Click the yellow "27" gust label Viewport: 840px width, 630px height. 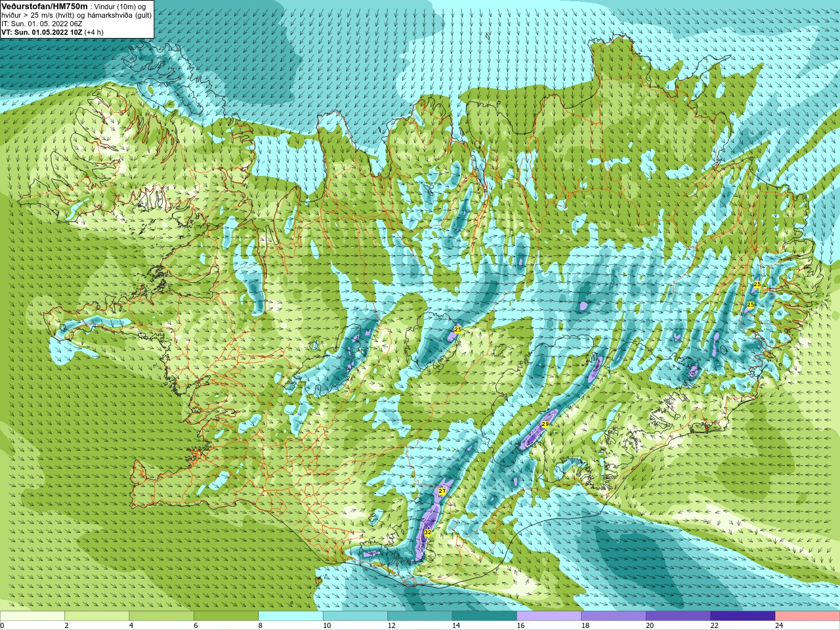(442, 492)
